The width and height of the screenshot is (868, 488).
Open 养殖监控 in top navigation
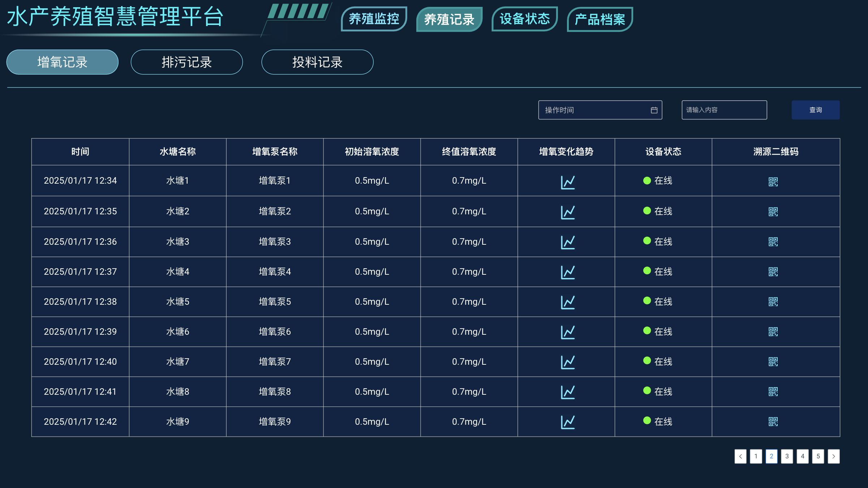(x=374, y=19)
